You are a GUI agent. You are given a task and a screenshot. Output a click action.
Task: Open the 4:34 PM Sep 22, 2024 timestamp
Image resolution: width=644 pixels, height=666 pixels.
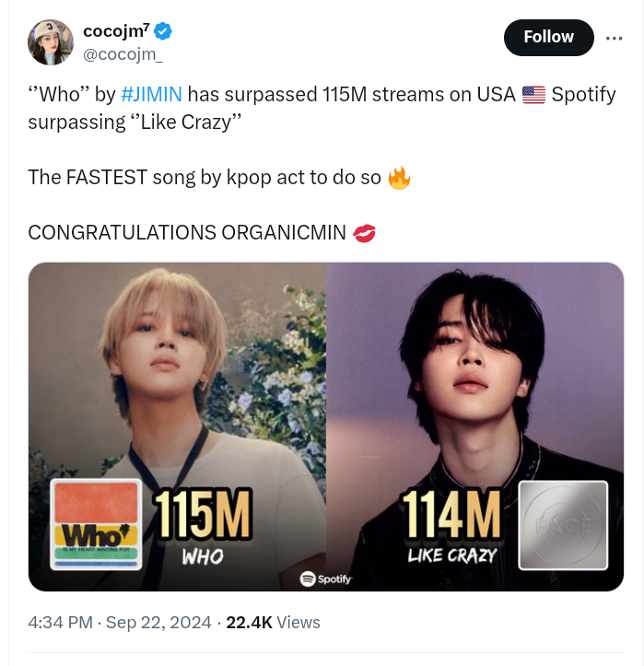120,623
